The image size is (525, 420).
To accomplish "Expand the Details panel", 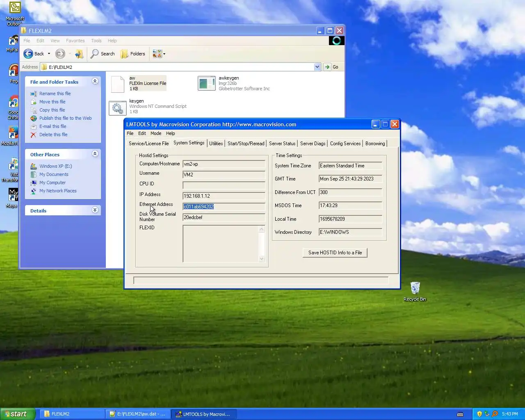I will pos(95,210).
